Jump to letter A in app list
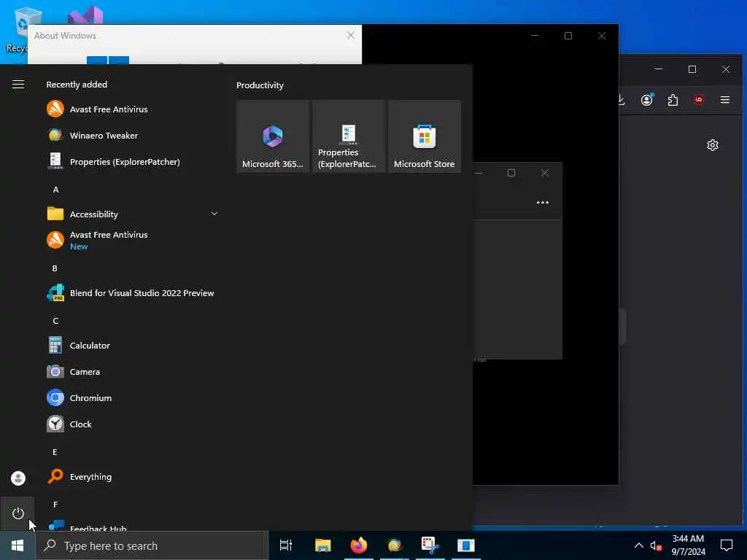The image size is (747, 560). (x=55, y=190)
